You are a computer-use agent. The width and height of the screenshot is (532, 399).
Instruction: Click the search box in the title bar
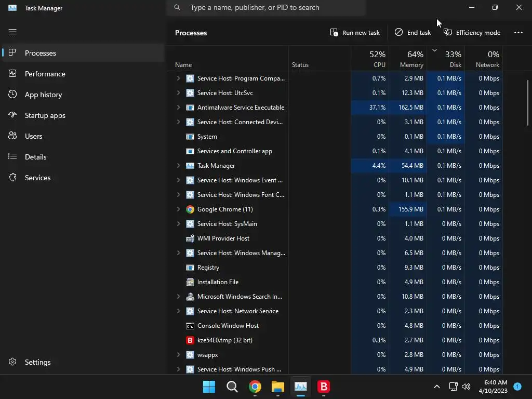(266, 7)
